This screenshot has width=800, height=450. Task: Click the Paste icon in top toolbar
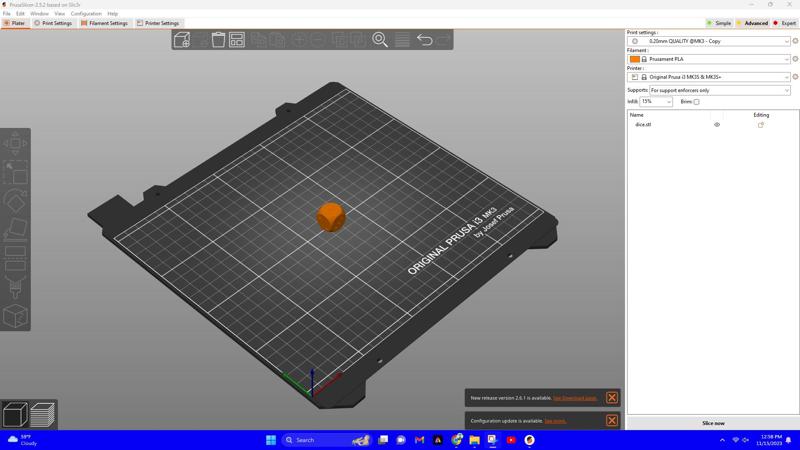pos(277,40)
